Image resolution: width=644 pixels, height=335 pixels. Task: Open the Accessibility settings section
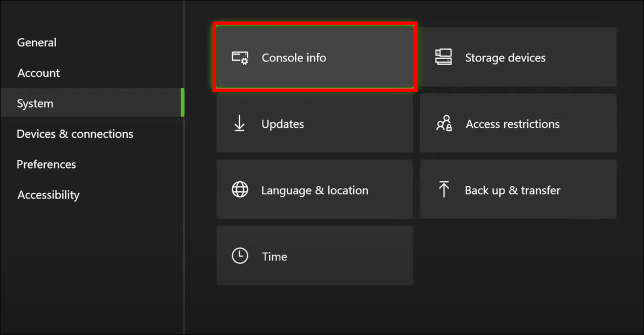(x=48, y=195)
